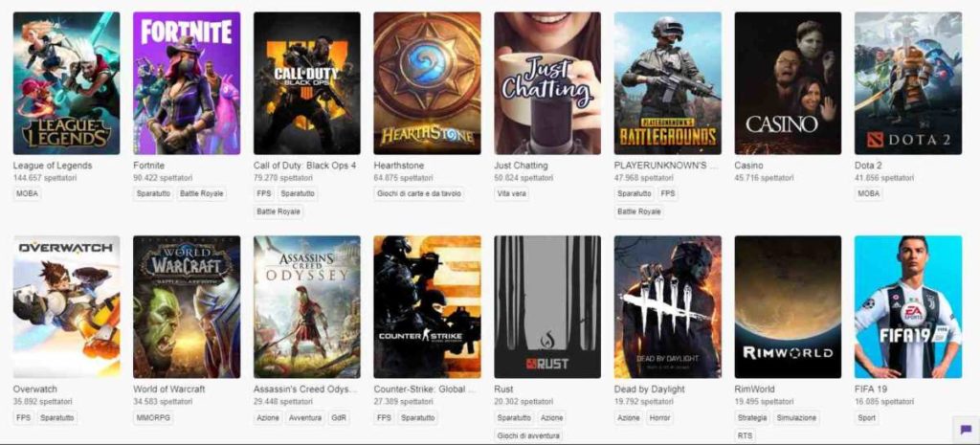Open the Rust game thumbnail
980x445 pixels.
tap(547, 307)
